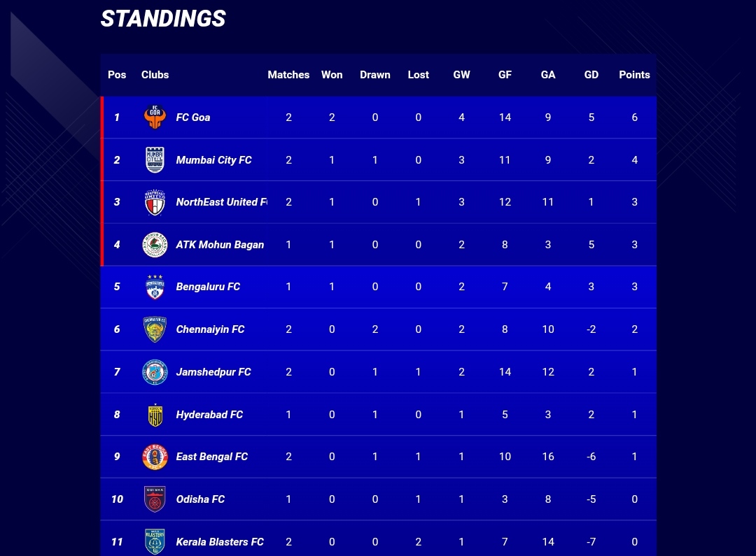Click the Bengaluru FC badge
Image resolution: width=756 pixels, height=556 pixels.
(155, 287)
